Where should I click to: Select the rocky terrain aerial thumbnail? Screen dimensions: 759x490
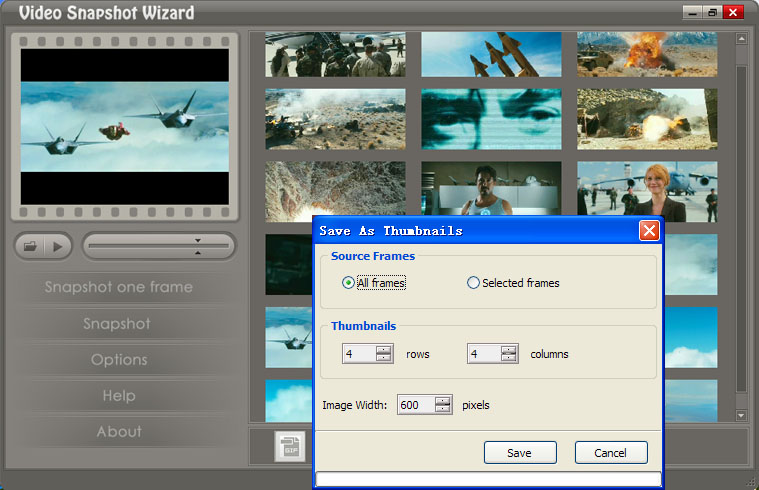tap(335, 188)
